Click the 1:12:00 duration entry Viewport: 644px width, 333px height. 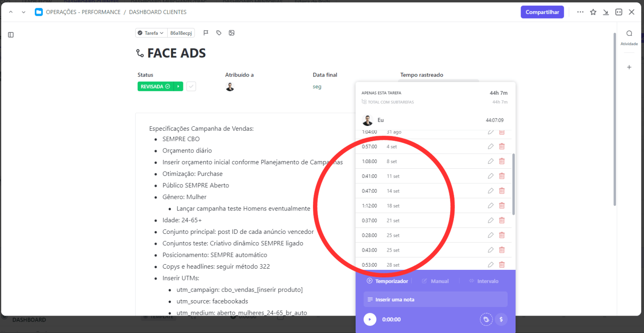point(369,206)
